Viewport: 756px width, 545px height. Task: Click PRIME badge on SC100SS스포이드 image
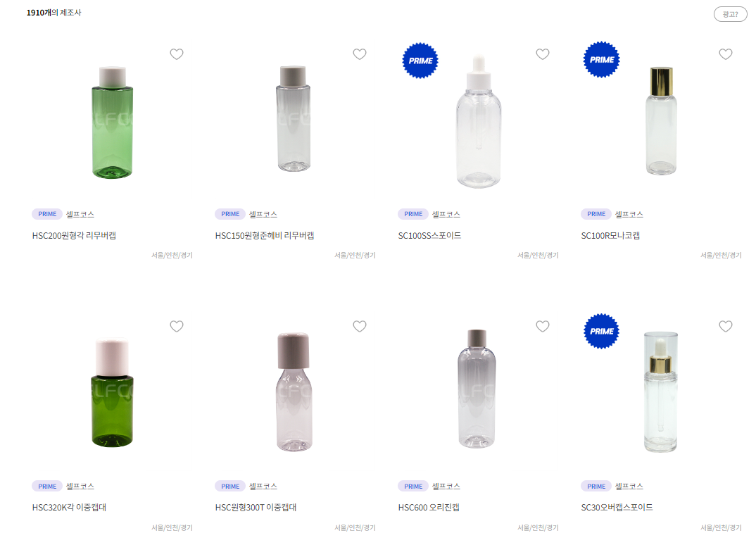420,61
